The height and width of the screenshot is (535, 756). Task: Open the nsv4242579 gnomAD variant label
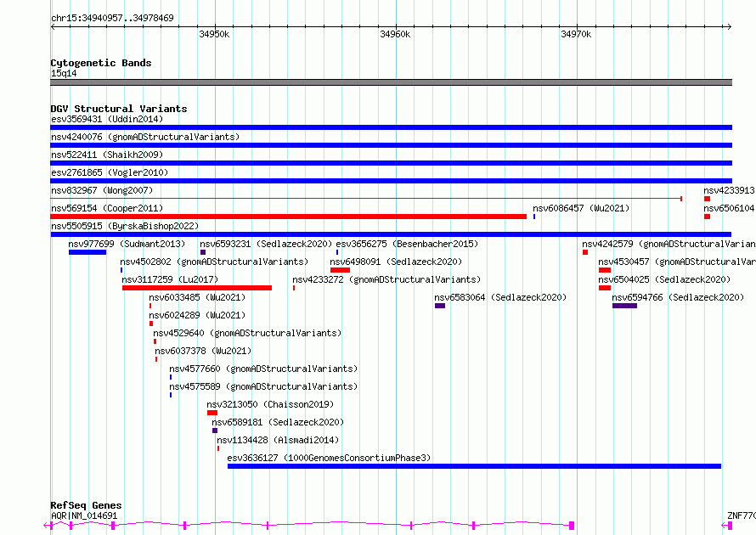(669, 244)
